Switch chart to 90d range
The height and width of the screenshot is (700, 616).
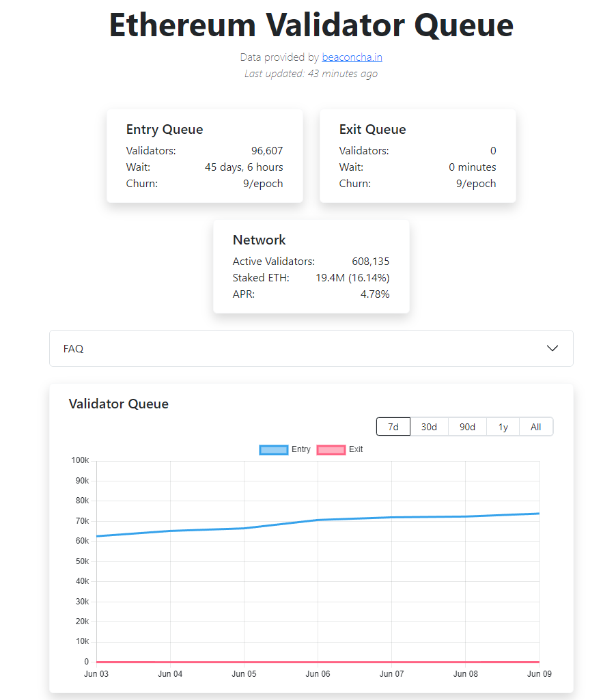tap(467, 427)
